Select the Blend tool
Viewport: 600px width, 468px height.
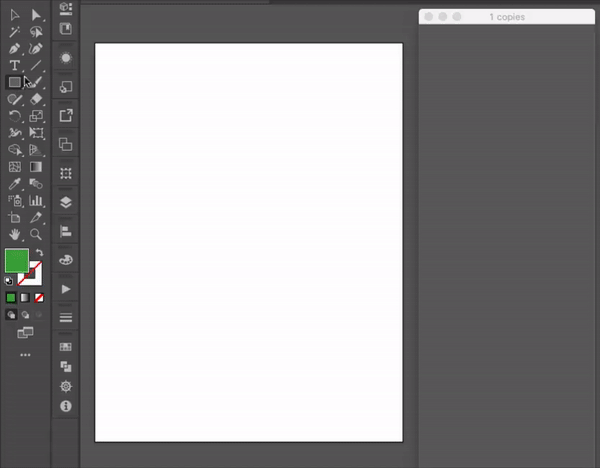tap(36, 184)
